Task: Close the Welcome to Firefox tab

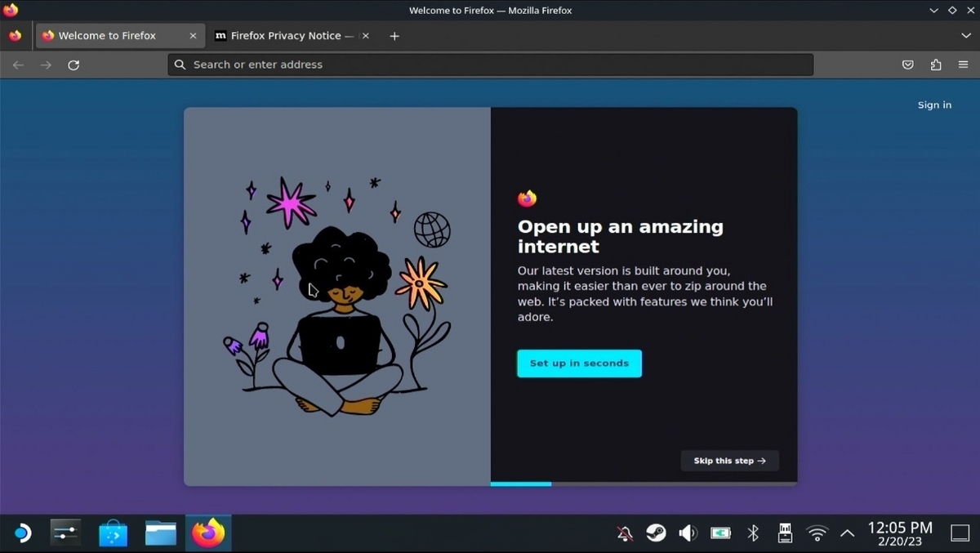Action: [193, 36]
